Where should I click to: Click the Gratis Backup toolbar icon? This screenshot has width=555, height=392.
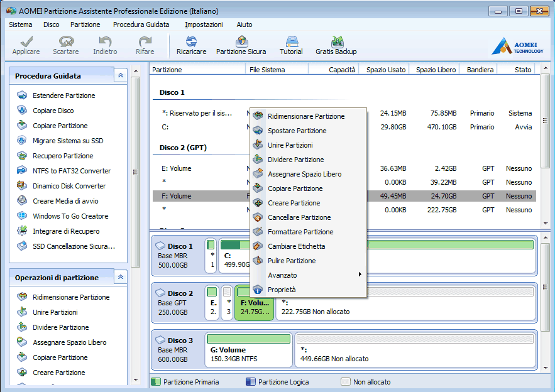pyautogui.click(x=336, y=45)
